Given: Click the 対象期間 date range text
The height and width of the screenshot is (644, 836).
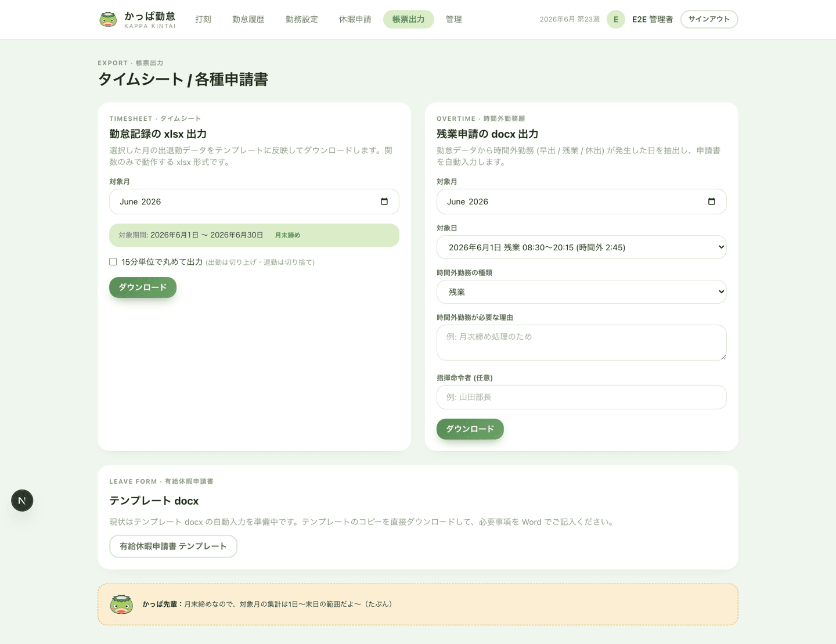Looking at the screenshot, I should pos(191,235).
